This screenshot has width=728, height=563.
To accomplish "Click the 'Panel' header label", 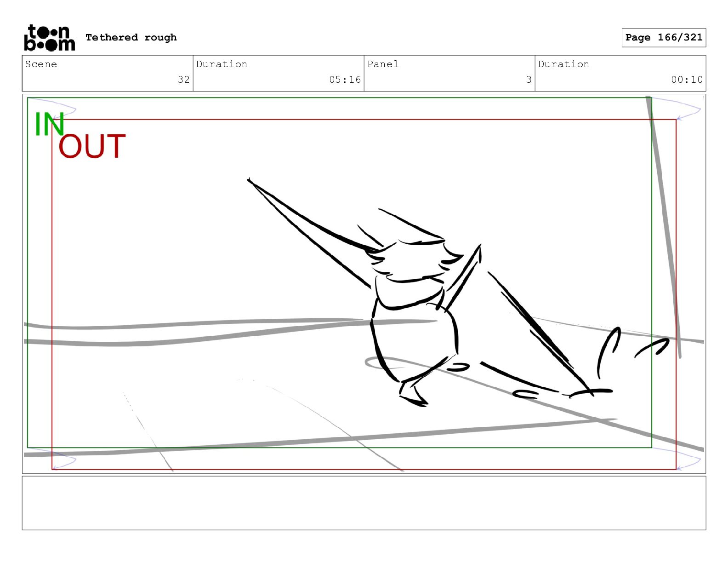I will coord(383,64).
